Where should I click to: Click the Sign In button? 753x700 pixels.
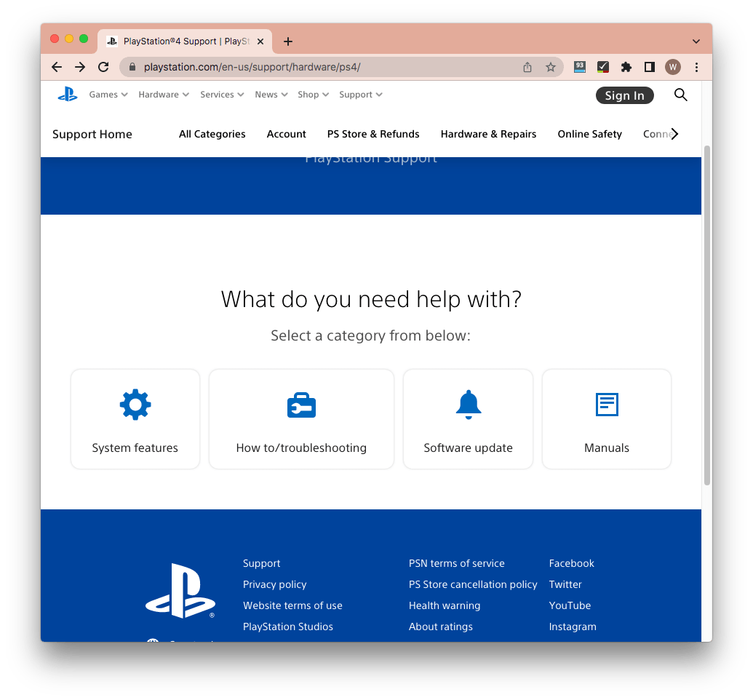point(624,95)
